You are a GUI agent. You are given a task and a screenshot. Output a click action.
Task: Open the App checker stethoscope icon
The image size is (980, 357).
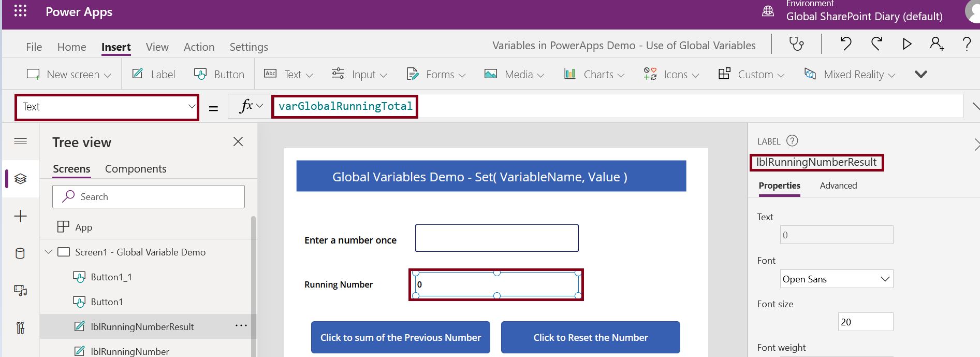pyautogui.click(x=796, y=44)
